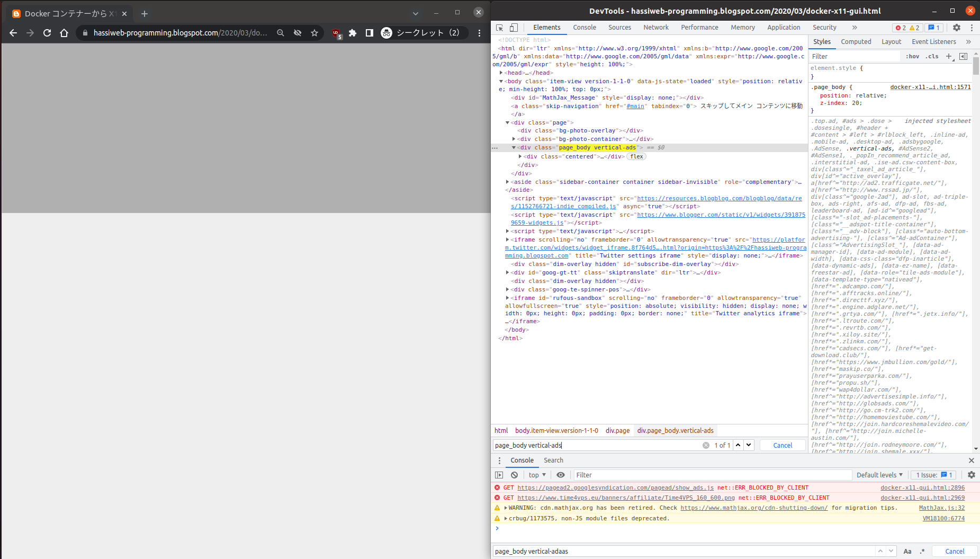The height and width of the screenshot is (559, 980).
Task: Cancel the Elements panel search
Action: [783, 446]
